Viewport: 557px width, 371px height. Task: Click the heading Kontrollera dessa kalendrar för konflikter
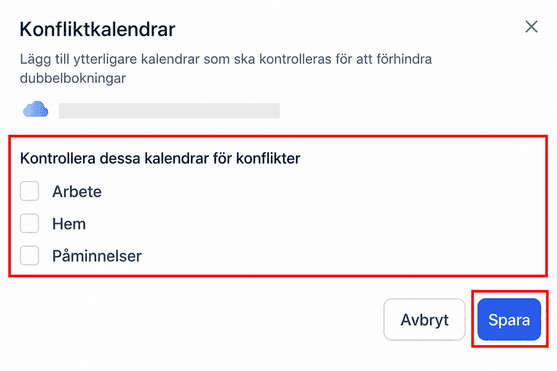160,158
